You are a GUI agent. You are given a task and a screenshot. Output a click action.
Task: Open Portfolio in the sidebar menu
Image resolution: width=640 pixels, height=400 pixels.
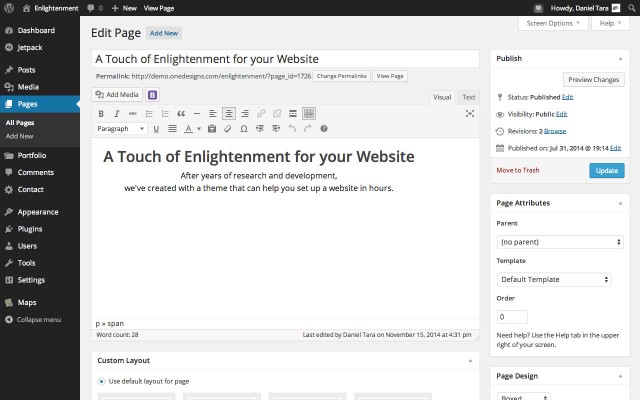click(32, 155)
